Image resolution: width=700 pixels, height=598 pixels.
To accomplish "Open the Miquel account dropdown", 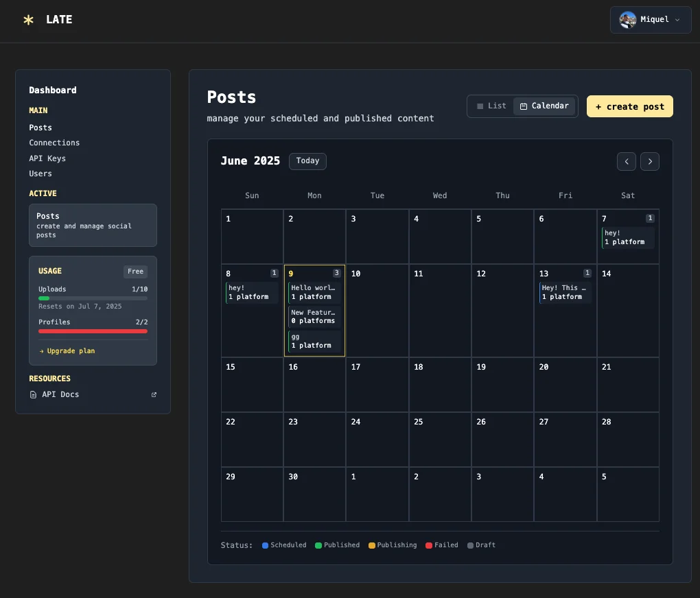I will pyautogui.click(x=651, y=20).
